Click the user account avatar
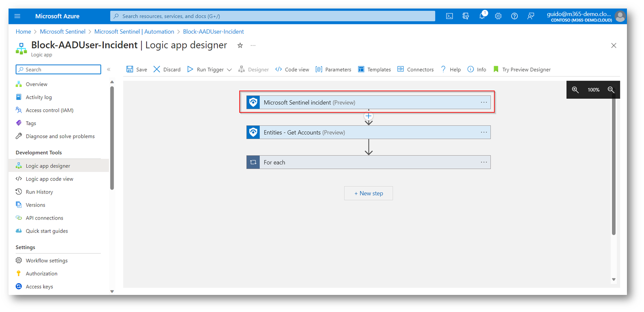Viewport: 644px width, 312px height. point(620,16)
